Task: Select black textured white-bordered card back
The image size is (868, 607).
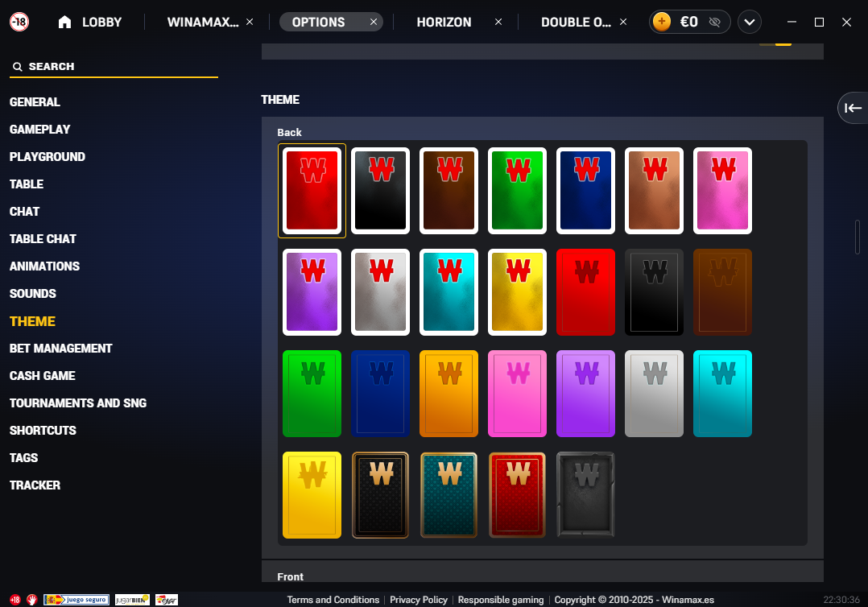Action: pyautogui.click(x=380, y=191)
